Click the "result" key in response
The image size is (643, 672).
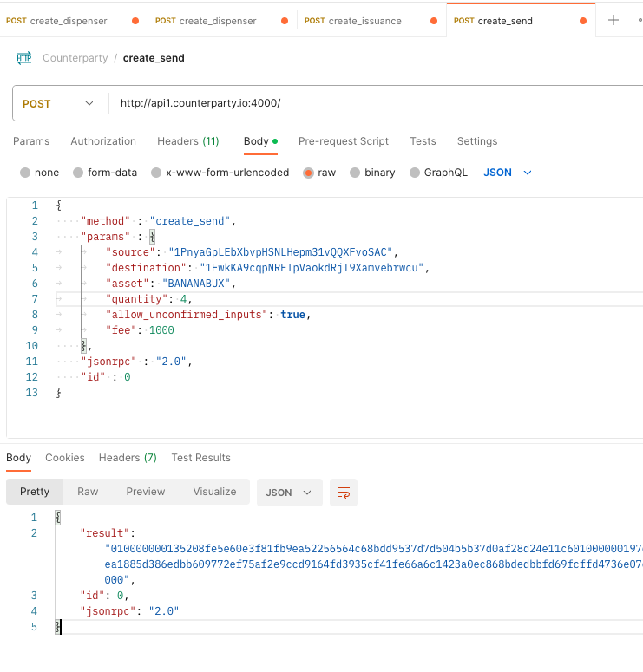(x=105, y=532)
